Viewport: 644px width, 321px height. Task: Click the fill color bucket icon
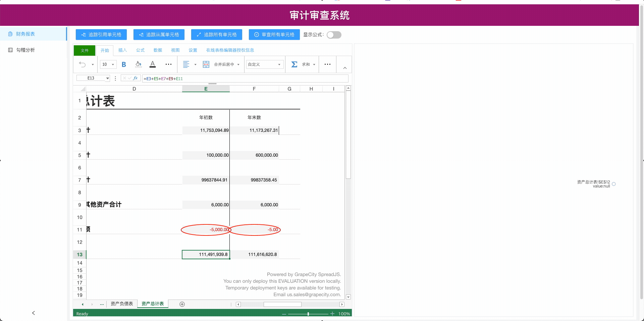pos(138,64)
